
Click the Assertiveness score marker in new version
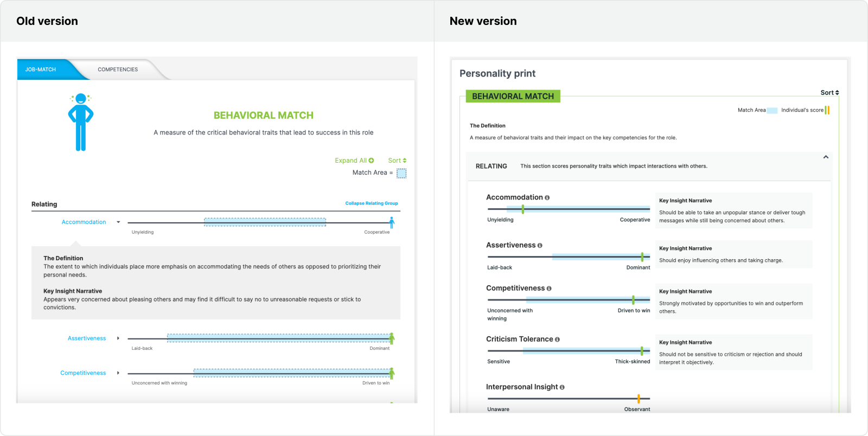pos(642,257)
